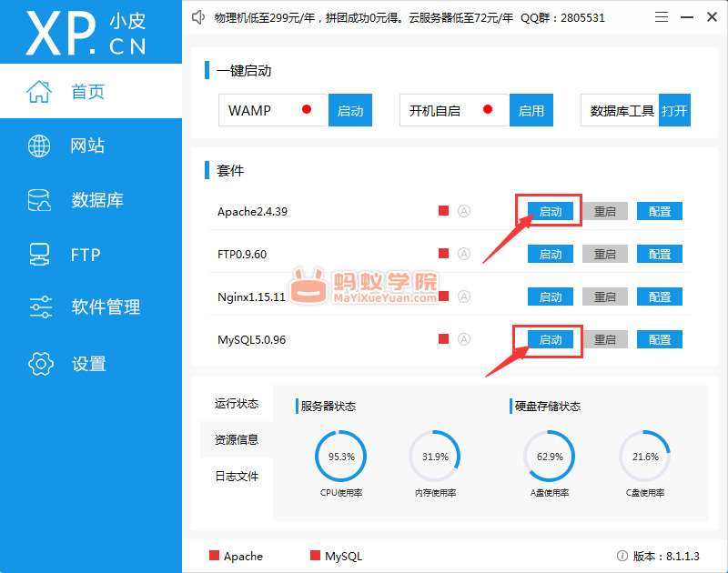Open FTP0.9.60 配置 settings

(659, 254)
